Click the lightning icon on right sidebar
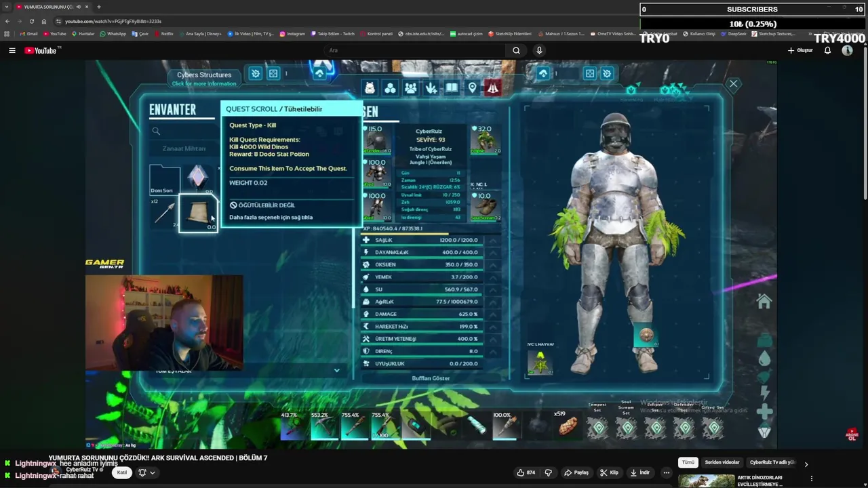 point(764,393)
